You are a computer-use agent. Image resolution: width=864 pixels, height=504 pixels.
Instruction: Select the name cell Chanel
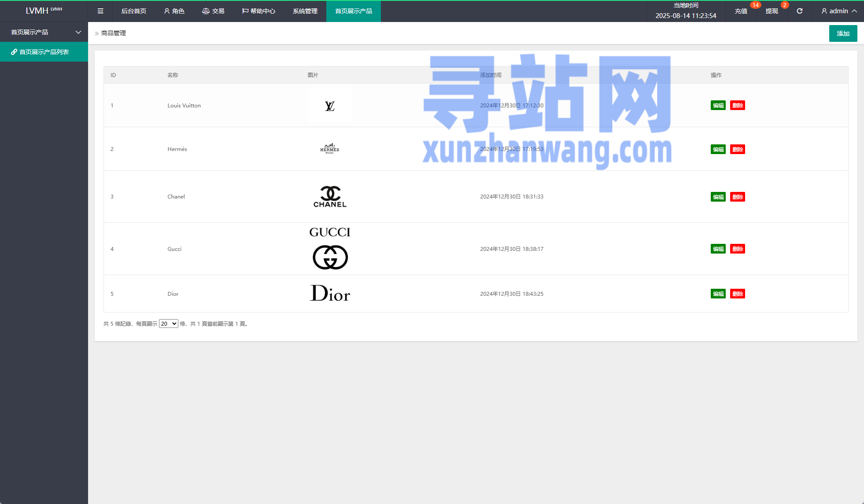pos(176,196)
